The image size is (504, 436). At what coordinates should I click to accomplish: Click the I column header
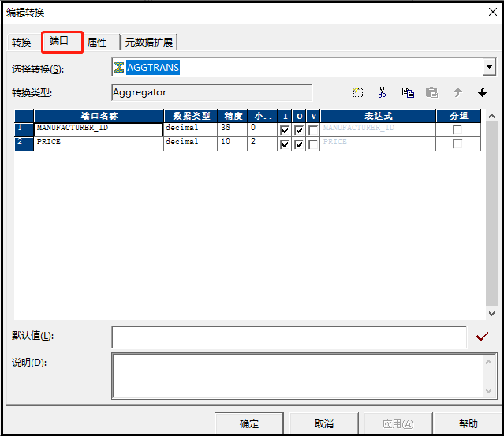[285, 116]
